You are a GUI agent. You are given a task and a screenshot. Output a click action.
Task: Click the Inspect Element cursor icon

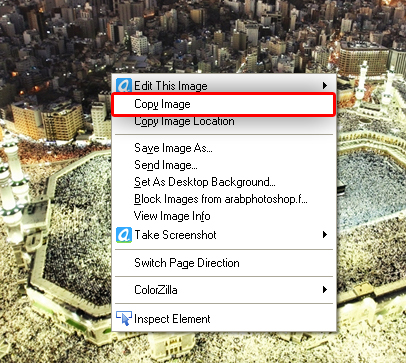pyautogui.click(x=124, y=319)
